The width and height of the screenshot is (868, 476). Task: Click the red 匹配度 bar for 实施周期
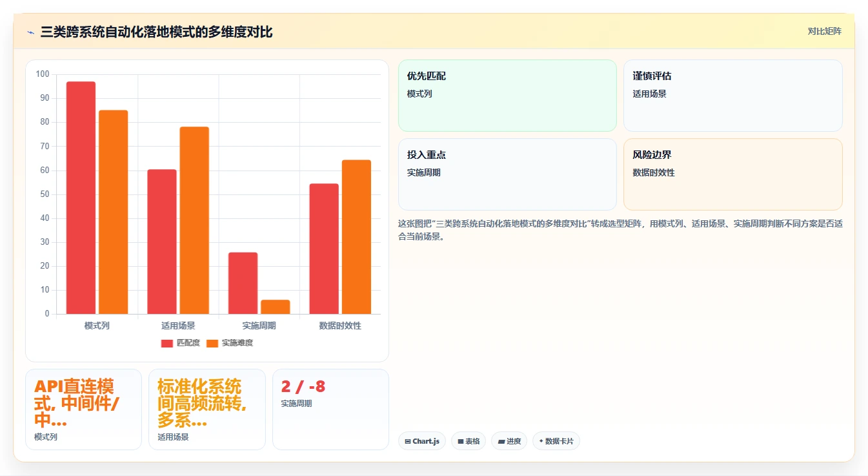pos(243,283)
